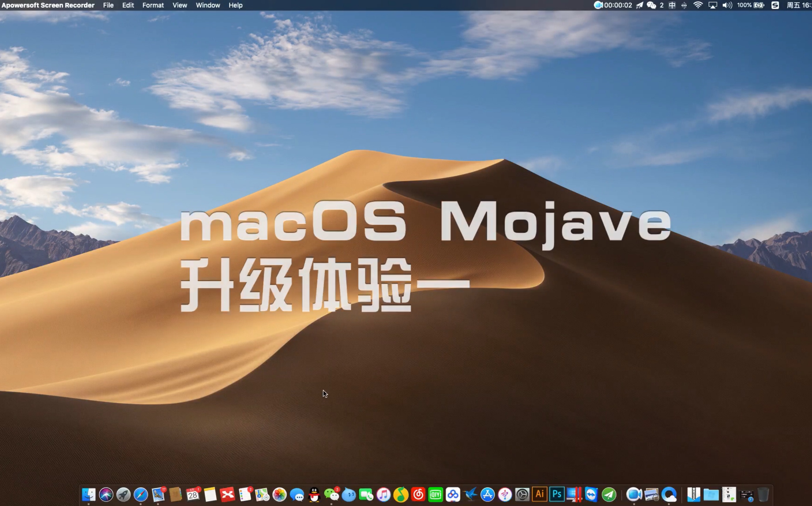Screen dimensions: 812x506
Task: Open red XMind icon in Dock
Action: [228, 494]
